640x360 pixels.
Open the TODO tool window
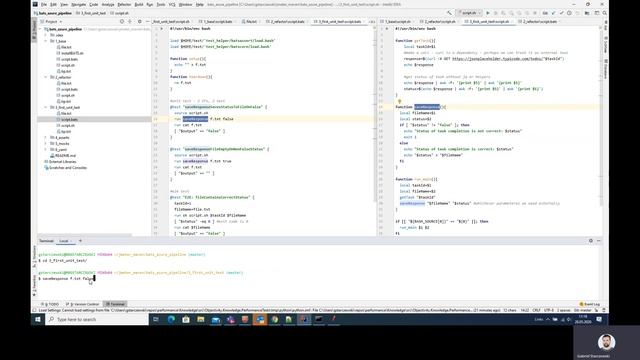tap(50, 304)
